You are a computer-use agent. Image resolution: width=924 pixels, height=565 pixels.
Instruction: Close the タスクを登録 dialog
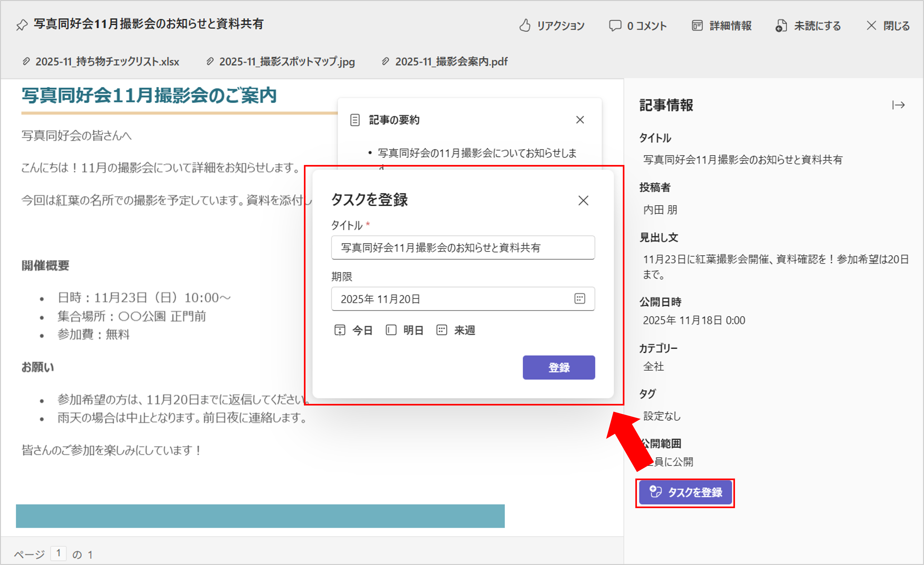pos(583,200)
